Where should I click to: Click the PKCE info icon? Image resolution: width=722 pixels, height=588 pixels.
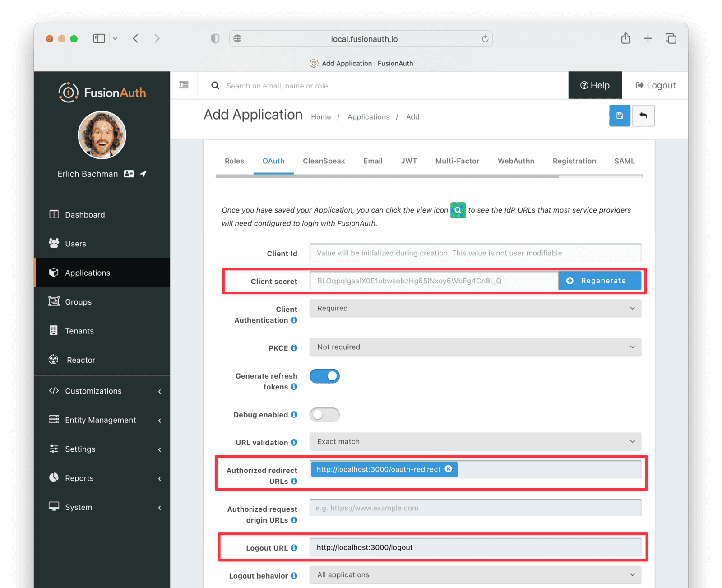click(x=294, y=348)
